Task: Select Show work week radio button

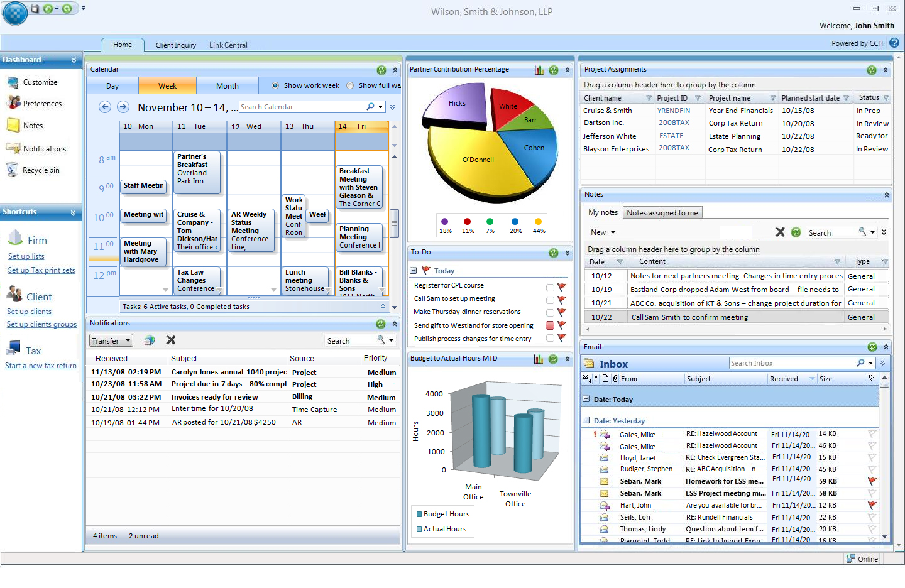Action: click(x=275, y=85)
